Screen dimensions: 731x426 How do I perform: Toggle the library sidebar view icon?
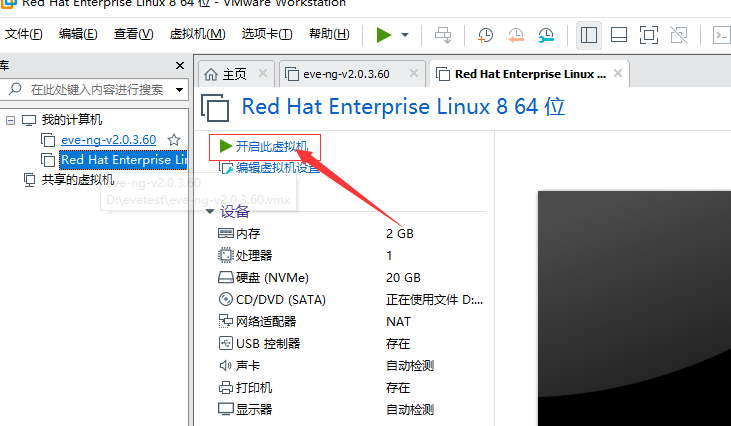pos(588,35)
